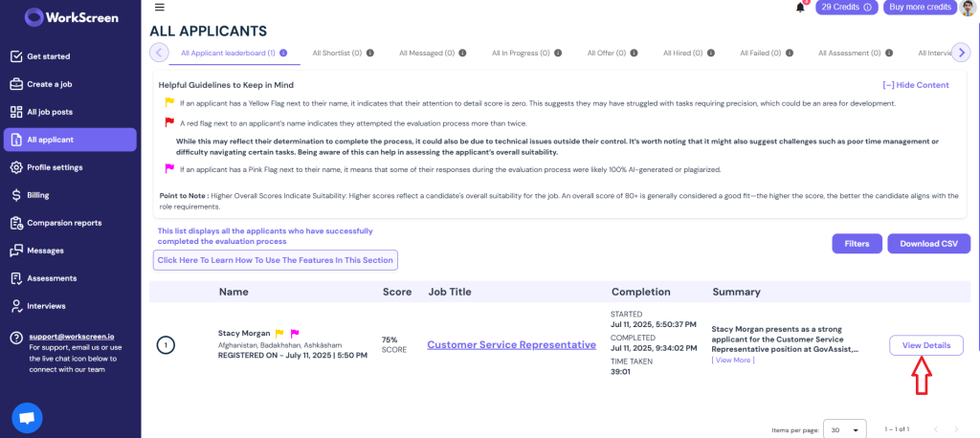Open the notifications bell icon
This screenshot has height=438, width=980.
click(800, 8)
